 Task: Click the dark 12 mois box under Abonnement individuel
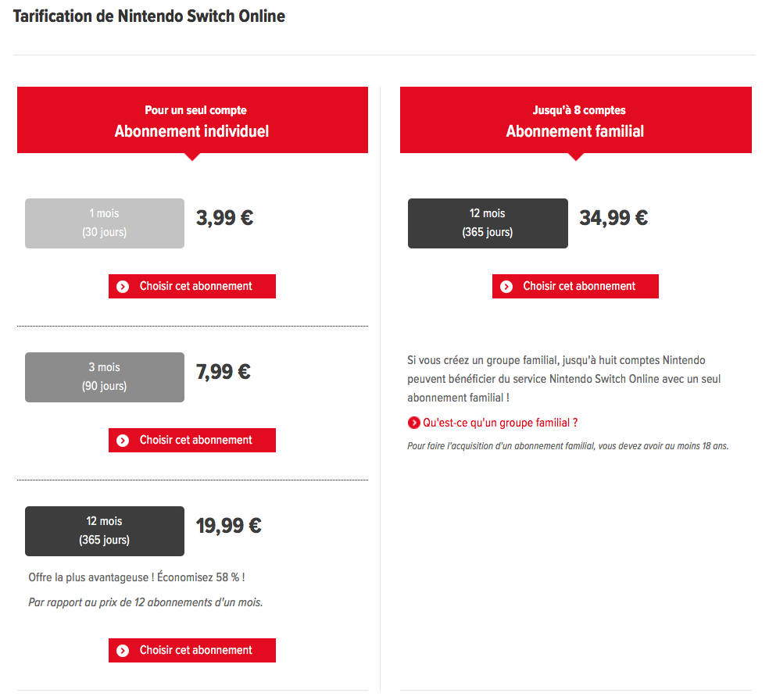tap(105, 531)
